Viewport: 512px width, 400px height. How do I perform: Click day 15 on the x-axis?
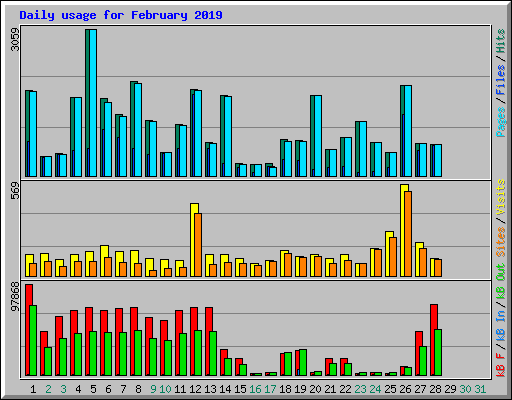[x=240, y=389]
